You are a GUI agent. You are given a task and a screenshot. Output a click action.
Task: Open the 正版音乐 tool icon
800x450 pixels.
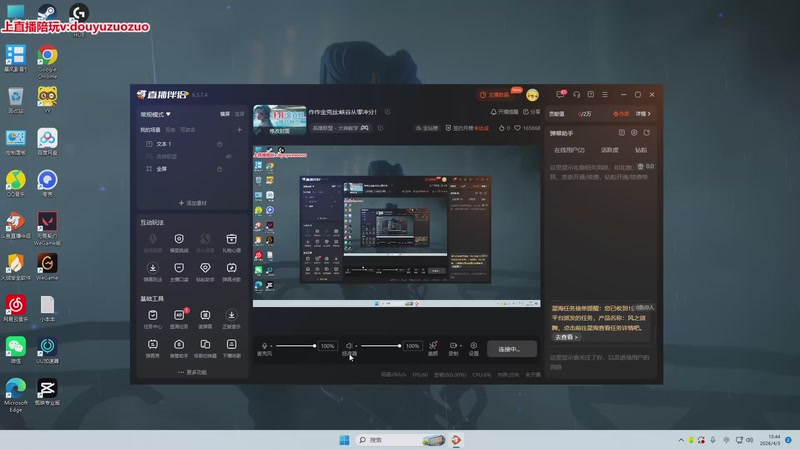232,315
